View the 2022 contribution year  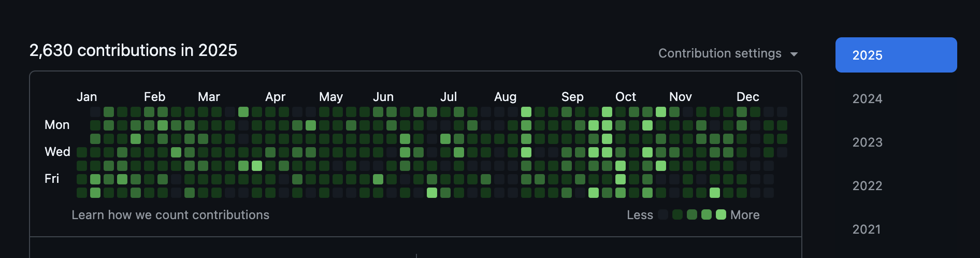867,185
